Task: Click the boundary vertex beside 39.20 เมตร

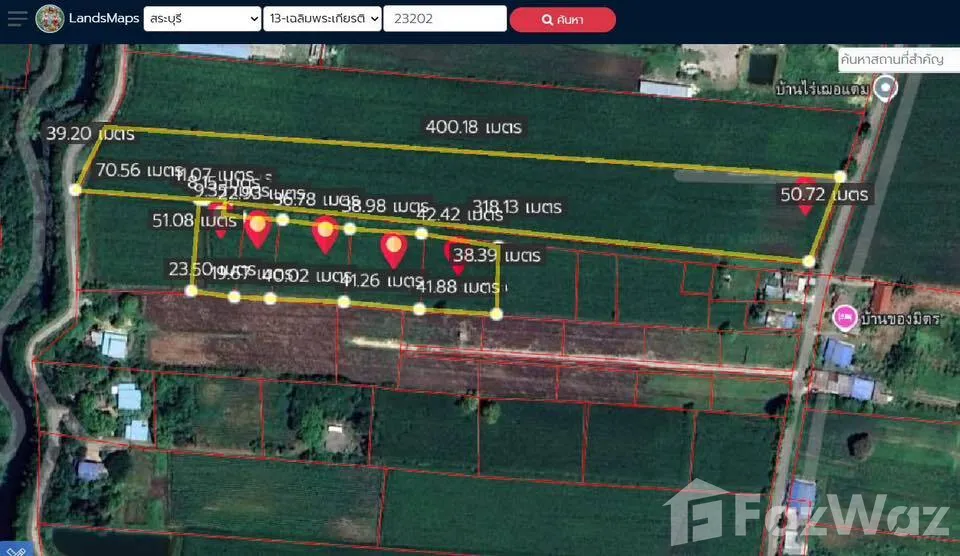Action: [75, 188]
